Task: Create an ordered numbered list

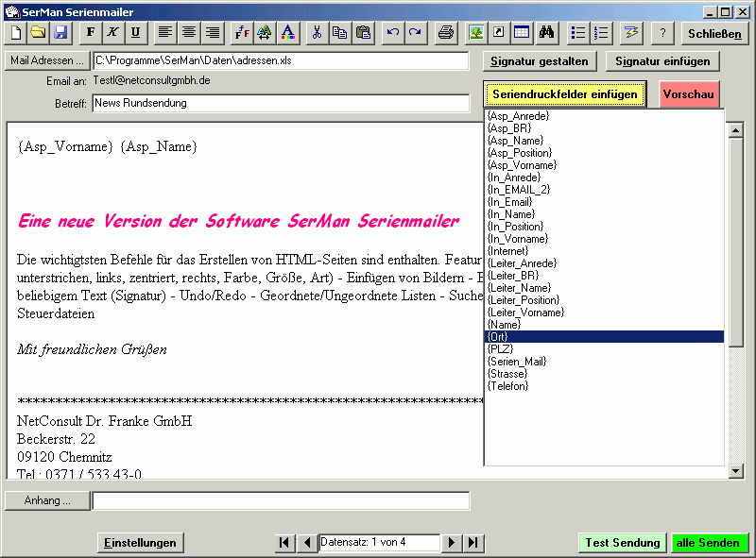Action: pos(601,33)
